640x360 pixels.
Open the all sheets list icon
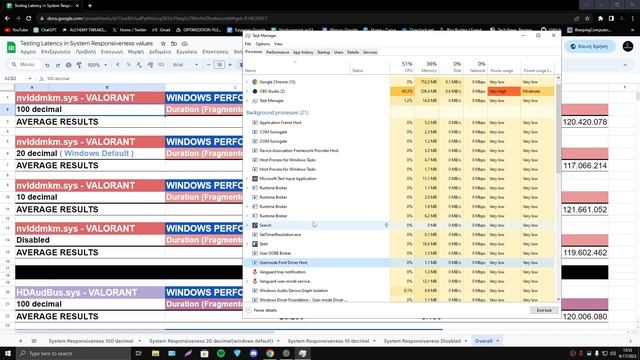[34, 341]
